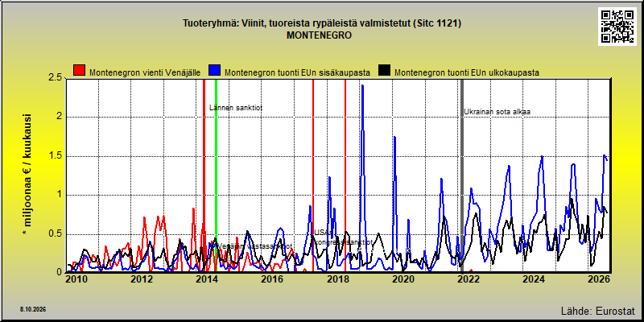The image size is (644, 322).
Task: Select legend text 'Montenegron vienti Venäjälle'
Action: pyautogui.click(x=145, y=72)
